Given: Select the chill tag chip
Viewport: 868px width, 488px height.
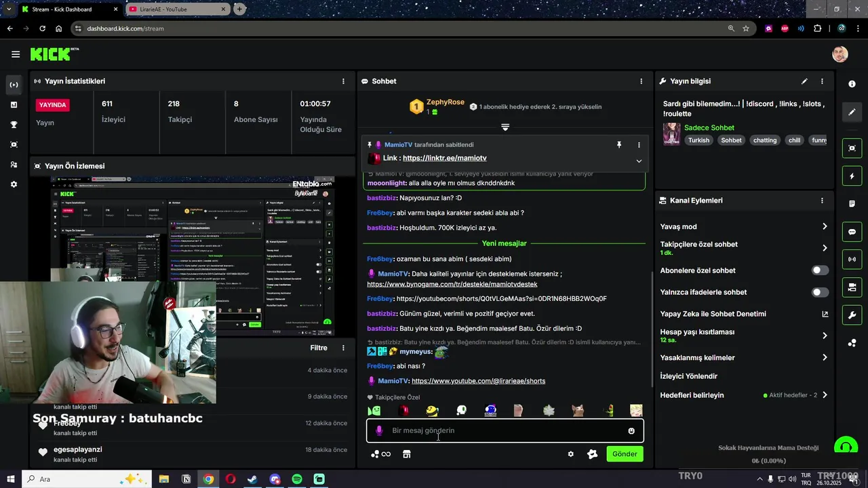Looking at the screenshot, I should pyautogui.click(x=794, y=140).
